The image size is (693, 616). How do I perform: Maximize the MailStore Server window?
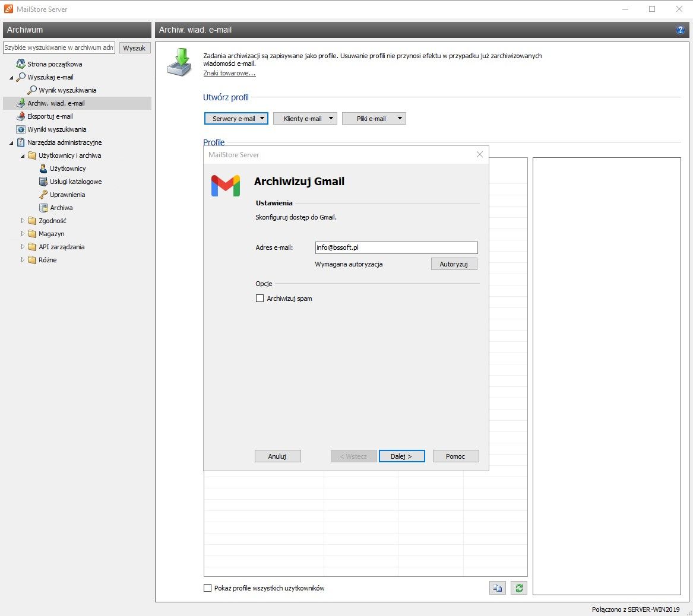click(652, 9)
